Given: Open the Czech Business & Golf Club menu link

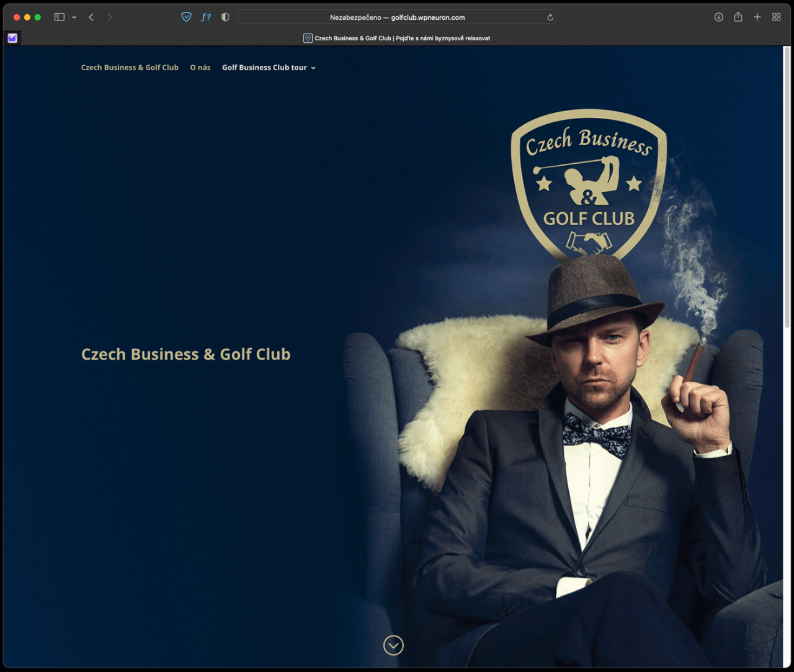Looking at the screenshot, I should (x=130, y=68).
